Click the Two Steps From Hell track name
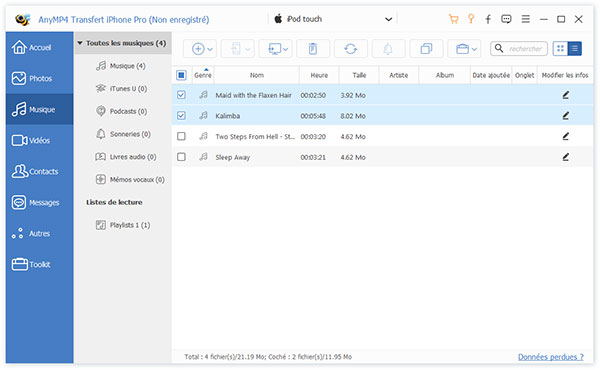 pos(255,137)
